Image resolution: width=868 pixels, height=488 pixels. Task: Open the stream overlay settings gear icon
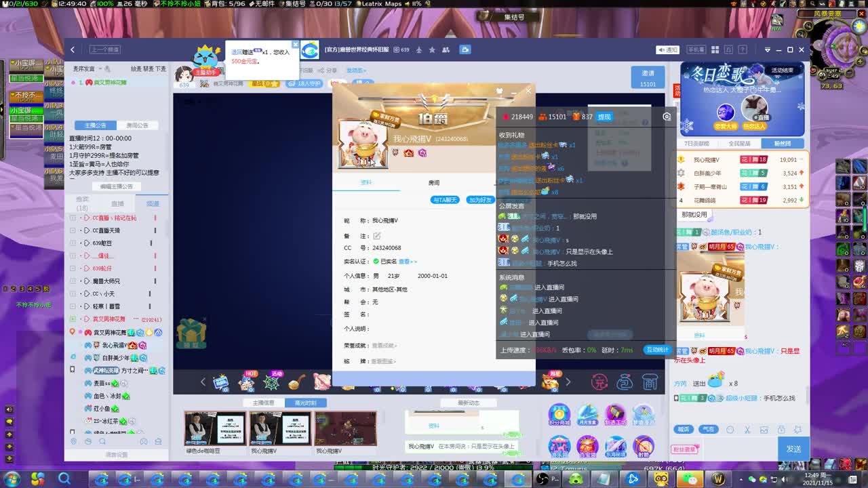(667, 117)
